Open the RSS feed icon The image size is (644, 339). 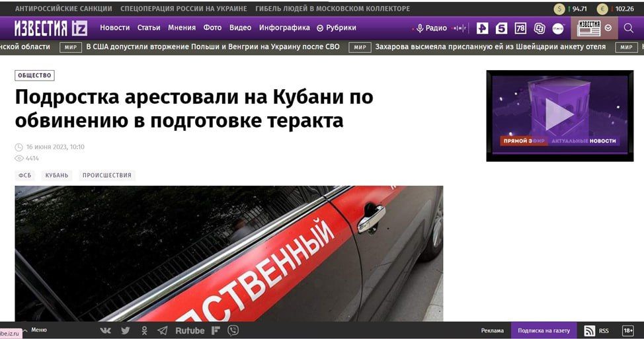click(x=590, y=331)
